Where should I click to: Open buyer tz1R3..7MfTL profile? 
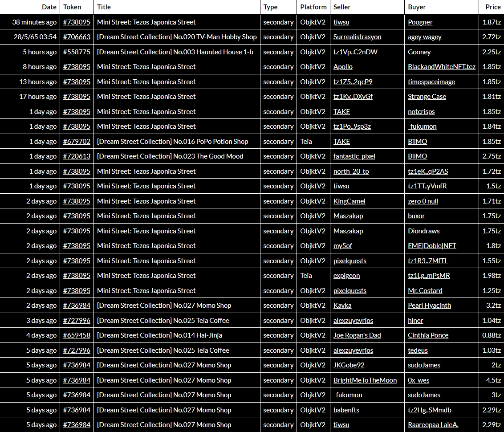[428, 261]
